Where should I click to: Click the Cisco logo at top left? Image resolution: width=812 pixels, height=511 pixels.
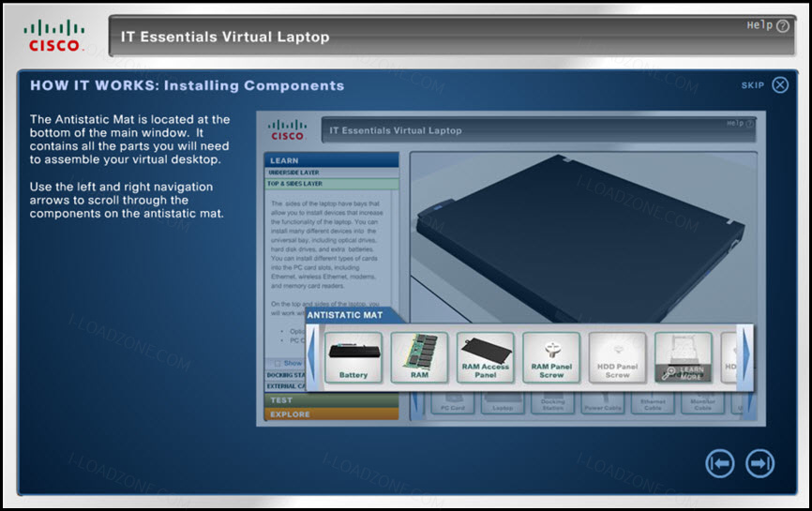(53, 36)
